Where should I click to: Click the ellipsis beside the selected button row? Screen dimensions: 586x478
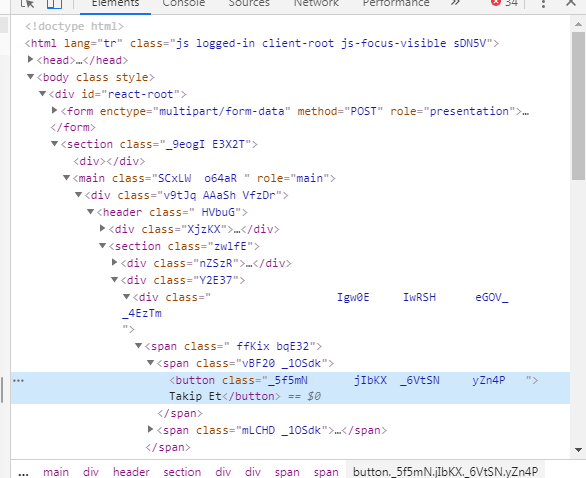[x=18, y=380]
